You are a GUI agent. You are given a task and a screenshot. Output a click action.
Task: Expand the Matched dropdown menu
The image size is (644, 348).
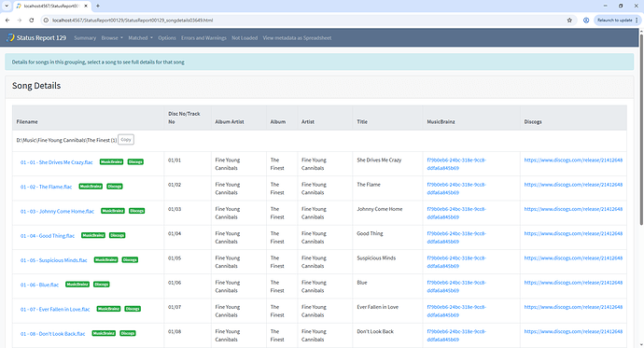140,37
